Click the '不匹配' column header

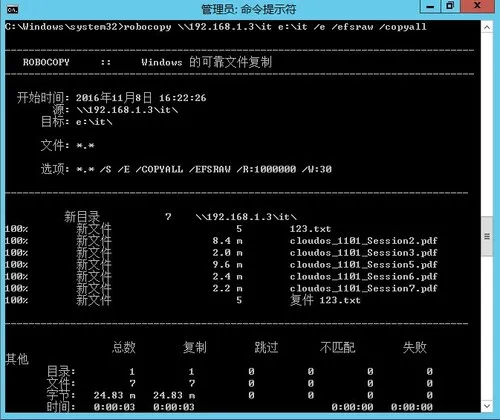[x=337, y=347]
